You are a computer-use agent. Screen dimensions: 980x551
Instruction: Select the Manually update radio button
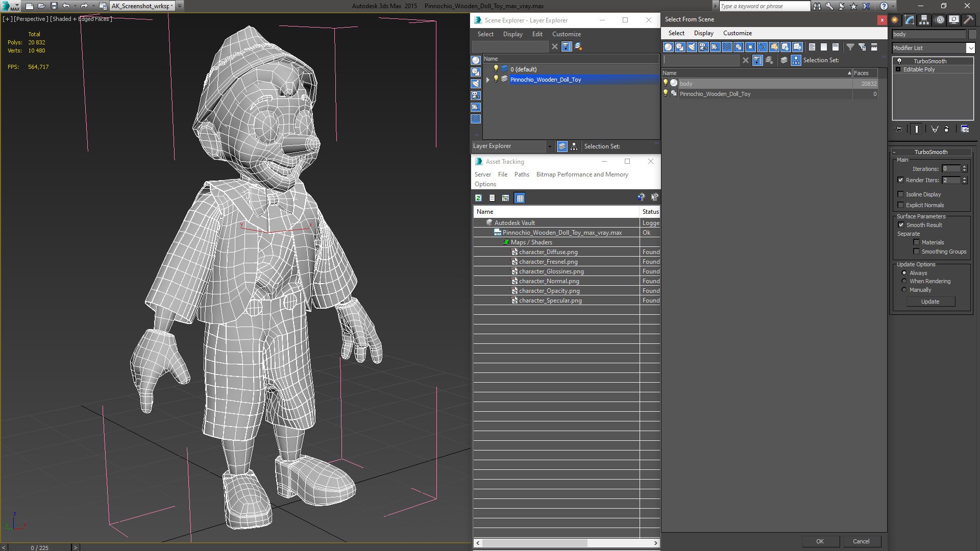pyautogui.click(x=904, y=290)
